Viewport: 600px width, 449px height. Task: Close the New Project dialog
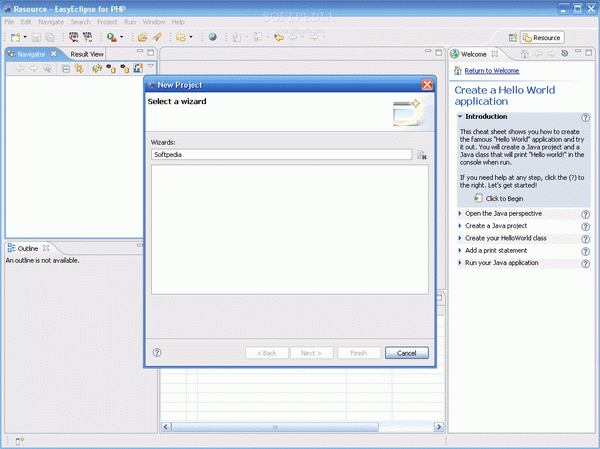427,85
